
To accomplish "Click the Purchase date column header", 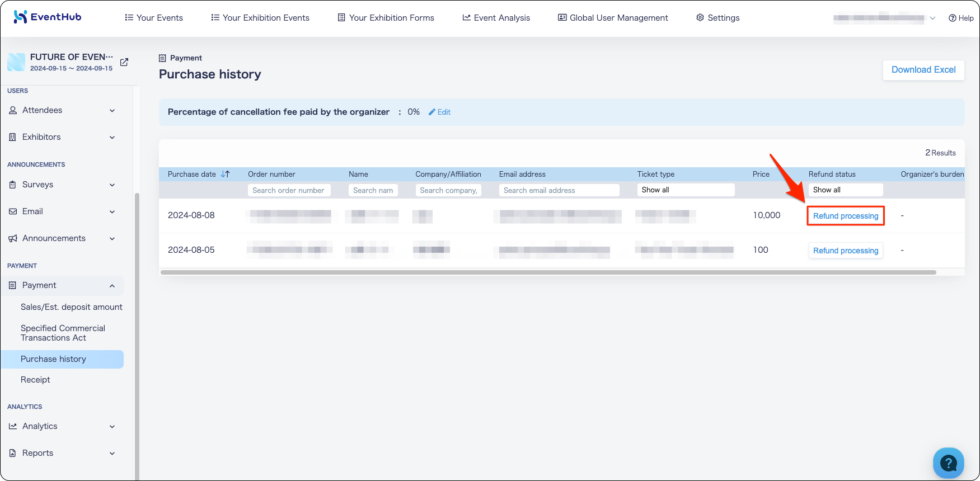I will [x=192, y=174].
